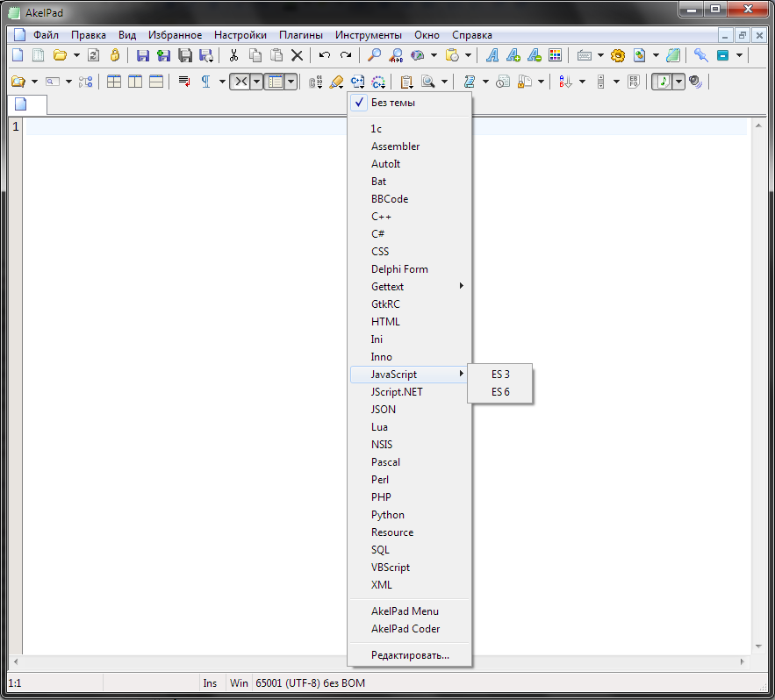Click the magnifier Find icon
Image resolution: width=775 pixels, height=700 pixels.
[x=374, y=55]
